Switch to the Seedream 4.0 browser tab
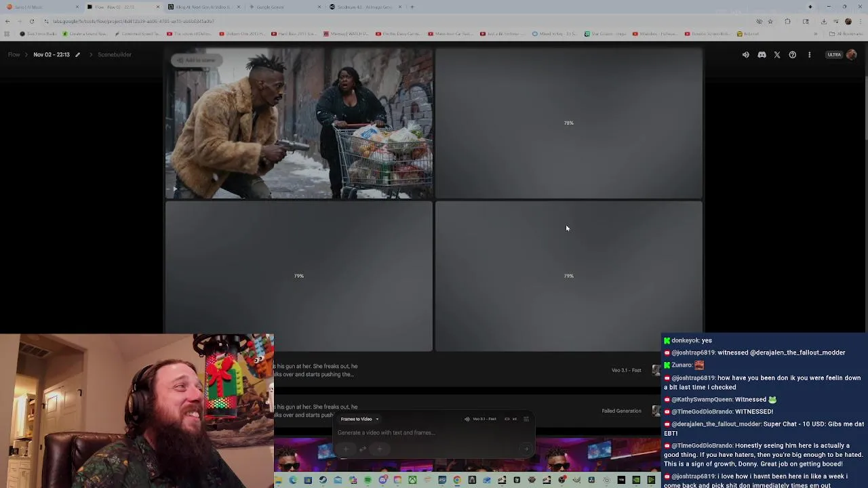The height and width of the screenshot is (488, 868). pos(365,7)
